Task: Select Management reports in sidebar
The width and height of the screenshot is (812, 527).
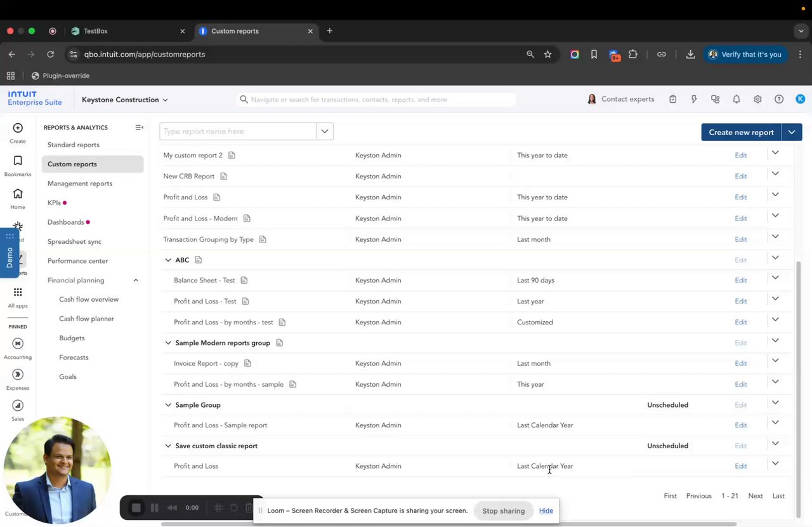Action: [80, 183]
